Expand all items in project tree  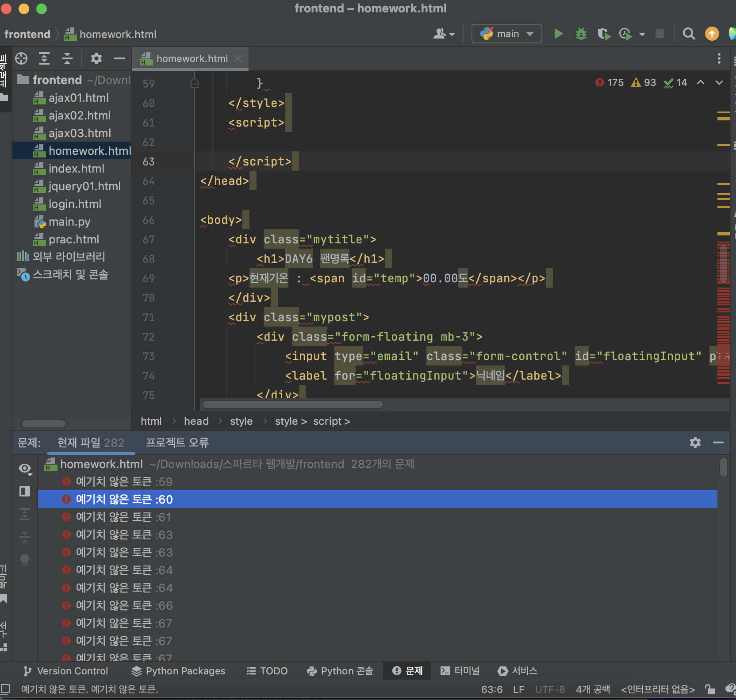pyautogui.click(x=44, y=58)
